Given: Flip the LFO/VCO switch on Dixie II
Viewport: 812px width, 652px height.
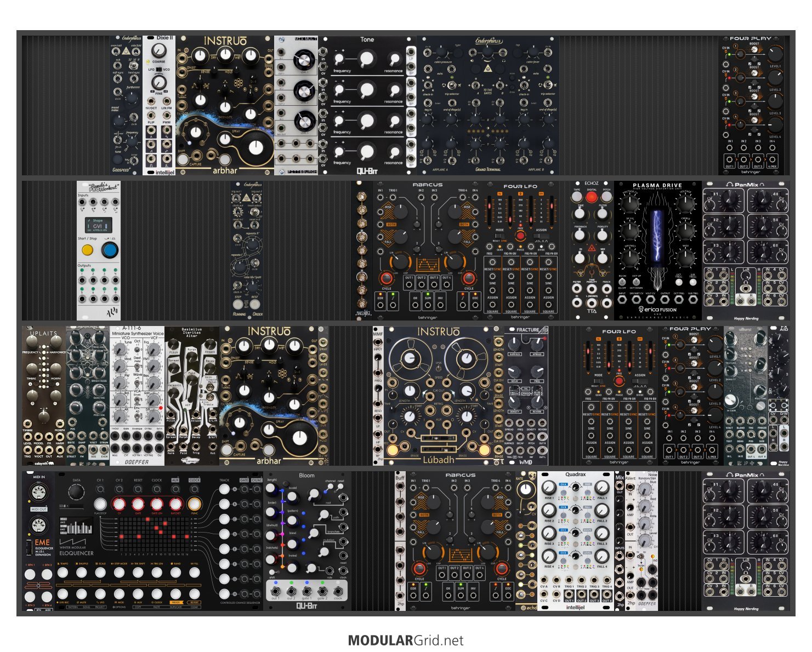Looking at the screenshot, I should pos(158,70).
